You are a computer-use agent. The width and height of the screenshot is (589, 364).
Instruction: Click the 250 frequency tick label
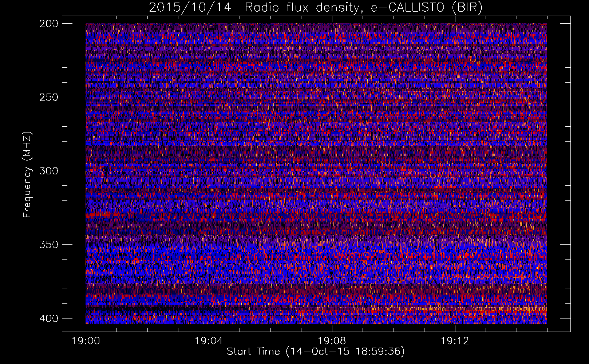pyautogui.click(x=48, y=97)
